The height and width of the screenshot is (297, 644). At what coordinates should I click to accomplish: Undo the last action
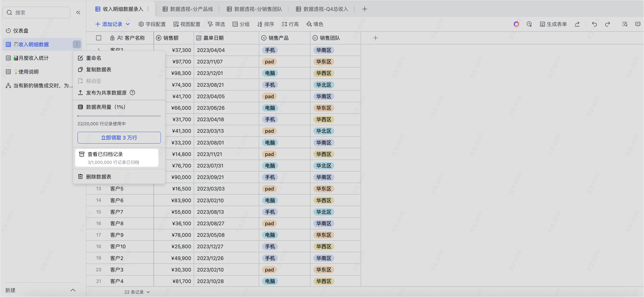(x=595, y=24)
